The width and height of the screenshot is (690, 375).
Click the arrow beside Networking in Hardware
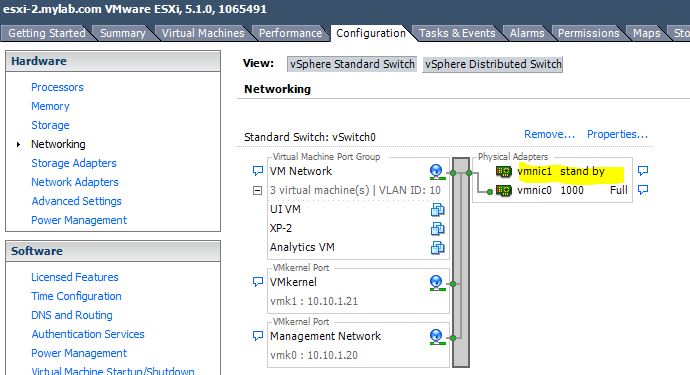pyautogui.click(x=18, y=144)
